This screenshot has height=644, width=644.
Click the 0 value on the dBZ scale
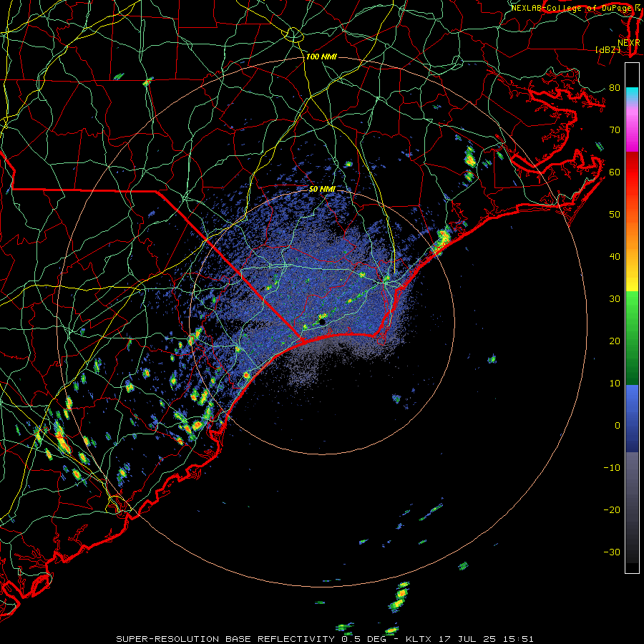tap(618, 426)
